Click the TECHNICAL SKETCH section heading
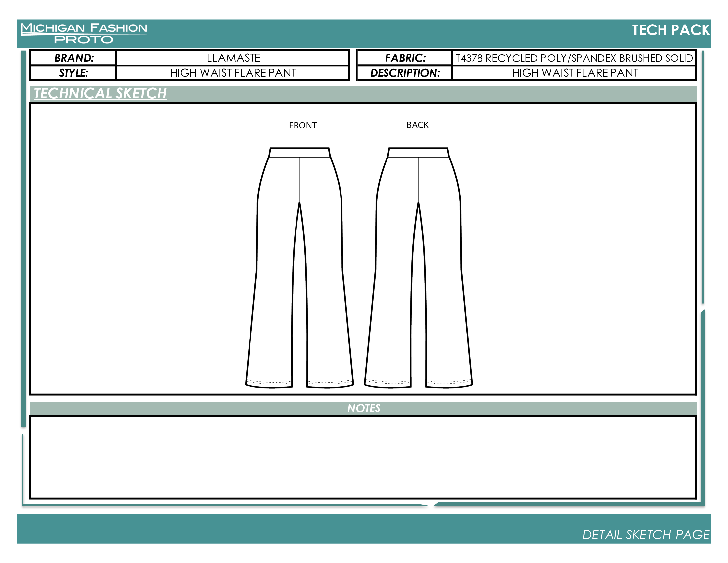 [x=100, y=93]
